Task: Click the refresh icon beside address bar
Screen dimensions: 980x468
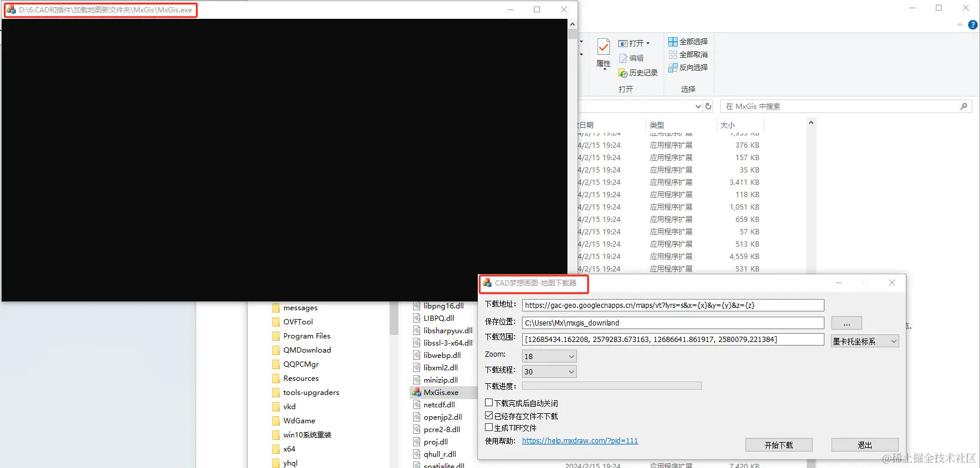Action: pos(708,107)
